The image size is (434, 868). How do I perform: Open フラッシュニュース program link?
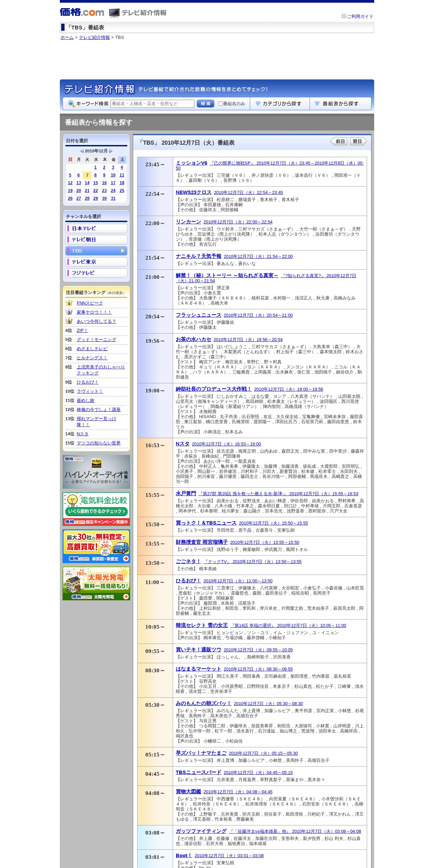pyautogui.click(x=198, y=315)
